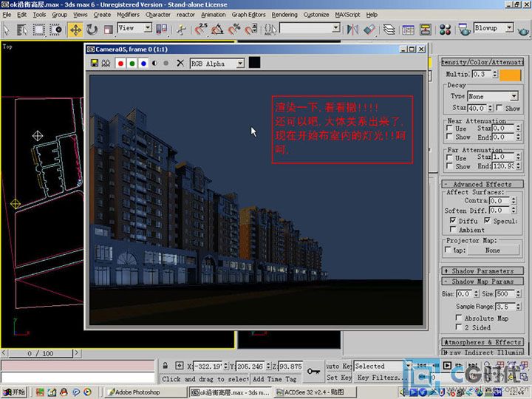Toggle the green channel display

pos(132,64)
